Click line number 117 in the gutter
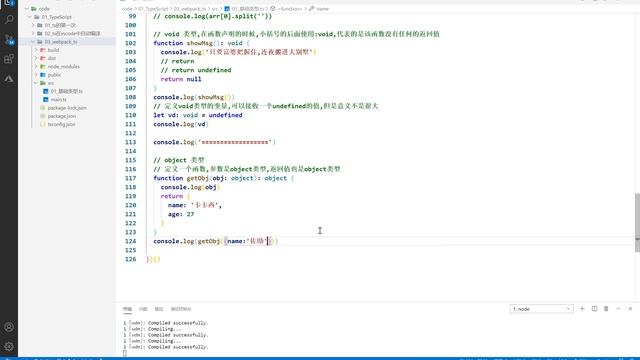 (x=131, y=178)
